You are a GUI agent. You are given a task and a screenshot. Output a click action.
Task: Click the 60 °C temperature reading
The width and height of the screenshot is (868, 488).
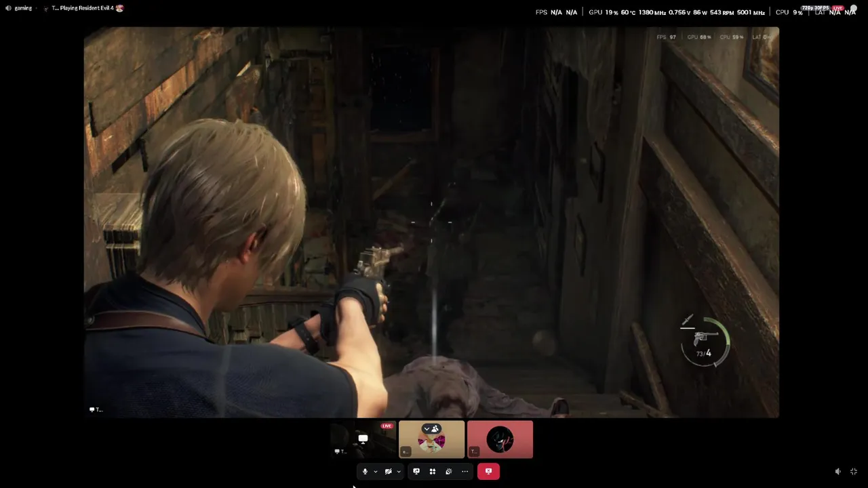coord(628,12)
